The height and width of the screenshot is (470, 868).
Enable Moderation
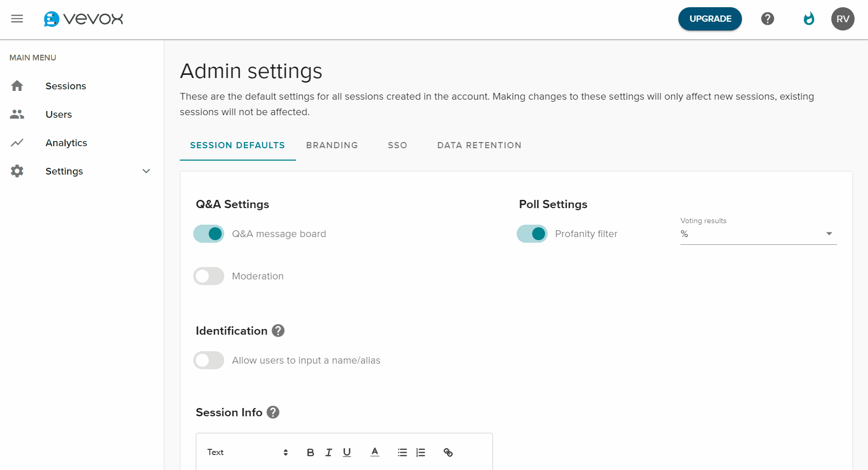coord(208,276)
